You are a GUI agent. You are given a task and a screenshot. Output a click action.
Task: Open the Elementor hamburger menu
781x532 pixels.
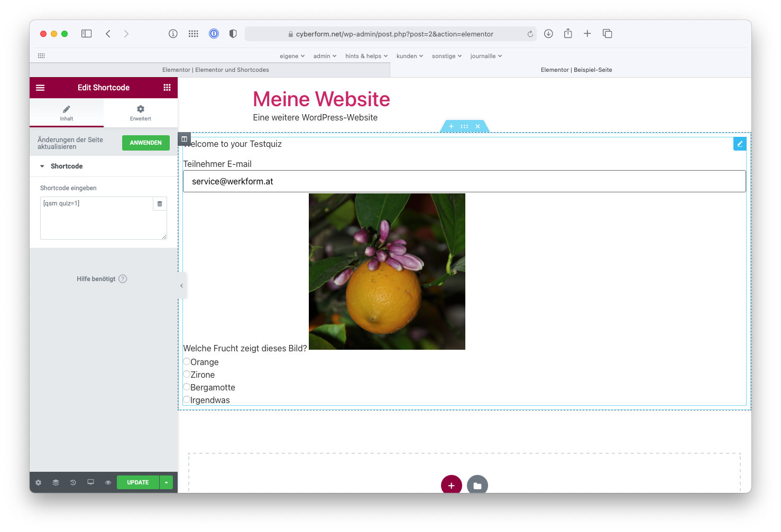coord(40,88)
